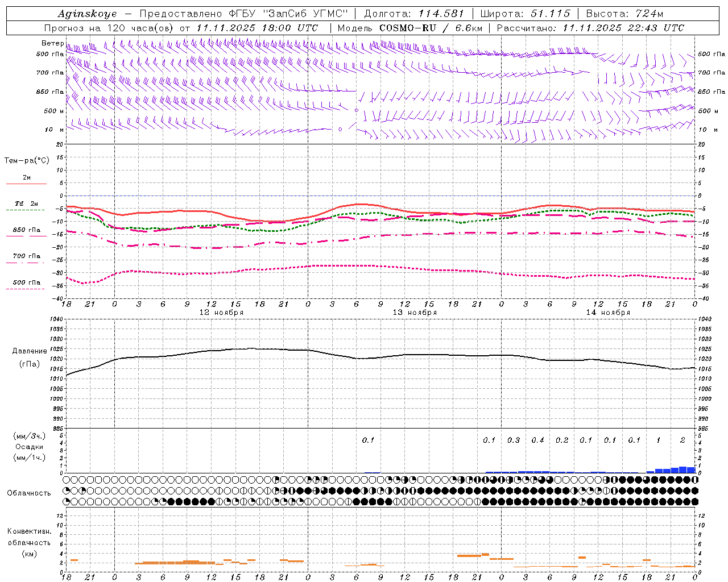Screen dimensions: 728x582
Task: Click the (мм/1ч.) precipitation unit label
Action: (x=30, y=458)
